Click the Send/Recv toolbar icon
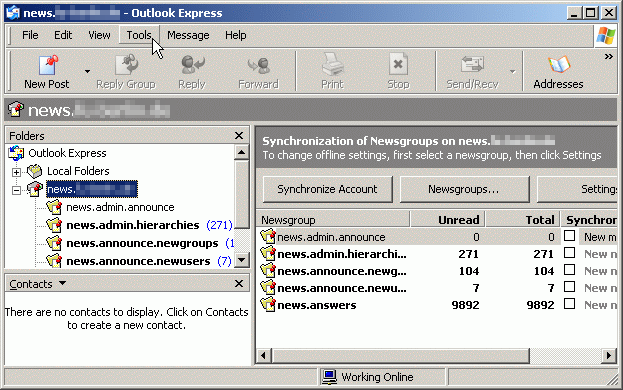The image size is (623, 390). click(472, 65)
